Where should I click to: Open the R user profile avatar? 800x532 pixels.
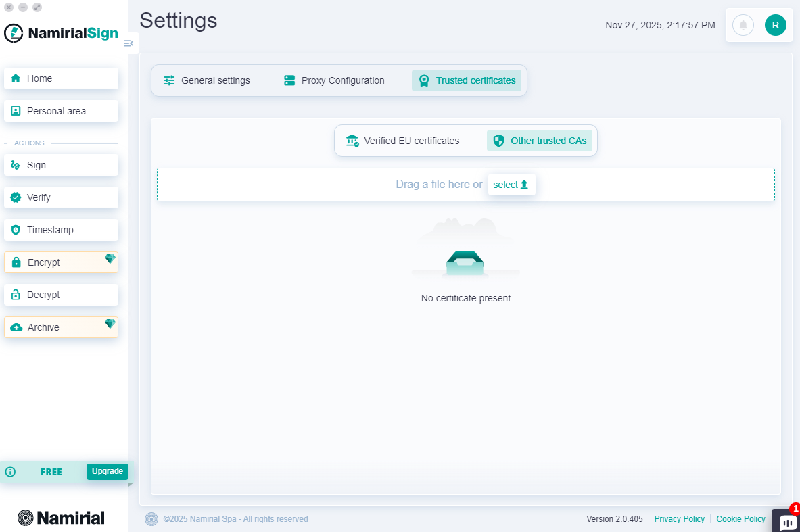coord(776,25)
